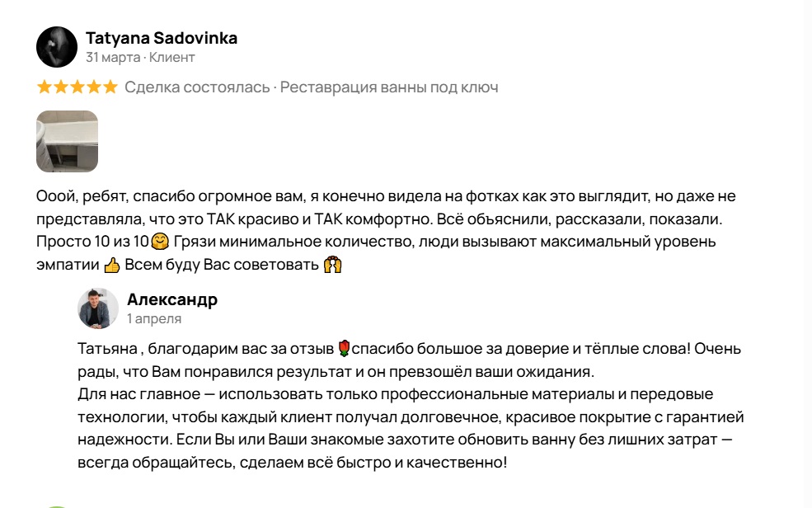Click the reply line 'всегда обращайтесь, сделаем всё быстро'
This screenshot has width=812, height=508.
292,463
